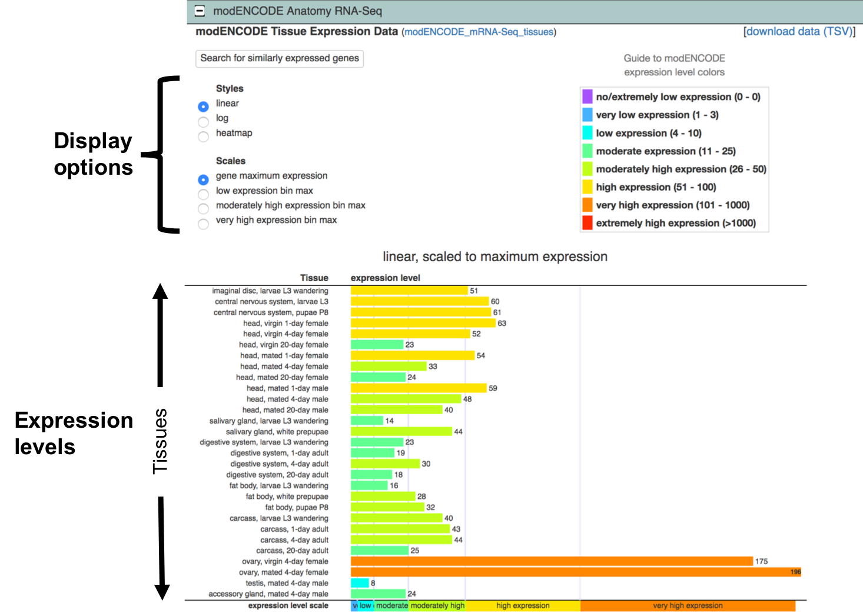Click the head, virgin 1-day female bar

point(423,323)
